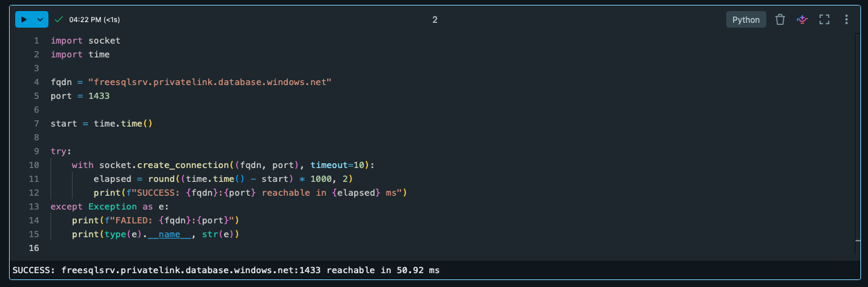Viewport: 868px width, 287px height.
Task: Click the print FAILED f-string line
Action: (x=156, y=221)
